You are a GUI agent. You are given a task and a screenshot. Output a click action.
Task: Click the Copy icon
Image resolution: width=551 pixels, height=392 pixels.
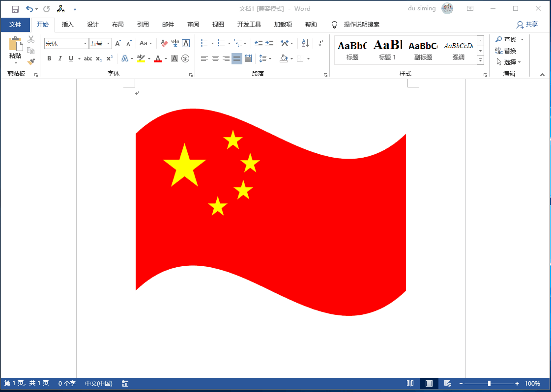[x=31, y=50]
